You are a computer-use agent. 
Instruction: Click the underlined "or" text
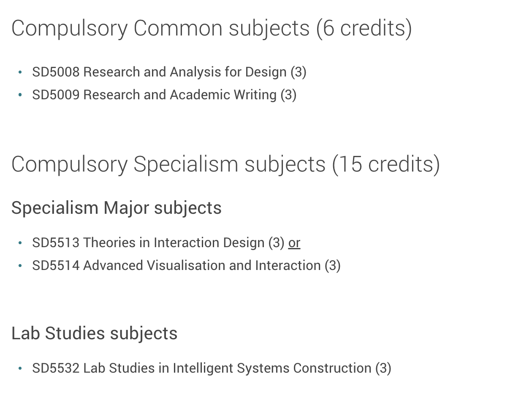294,243
